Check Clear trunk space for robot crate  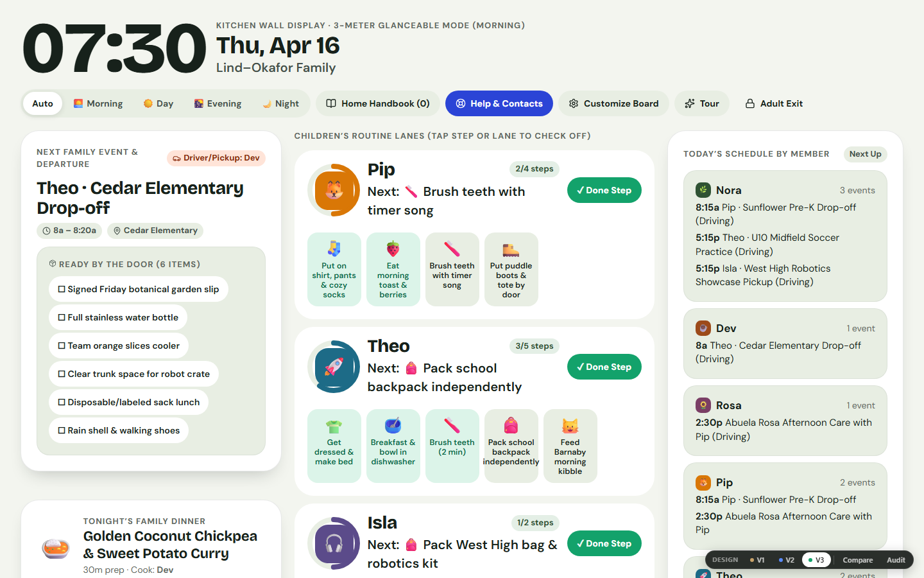[x=133, y=374]
